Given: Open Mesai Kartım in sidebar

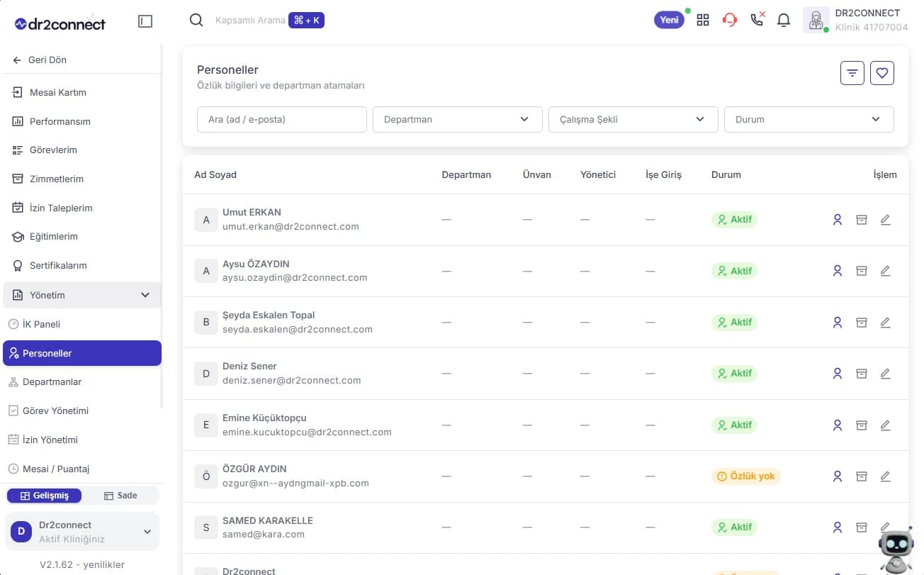Looking at the screenshot, I should point(82,92).
